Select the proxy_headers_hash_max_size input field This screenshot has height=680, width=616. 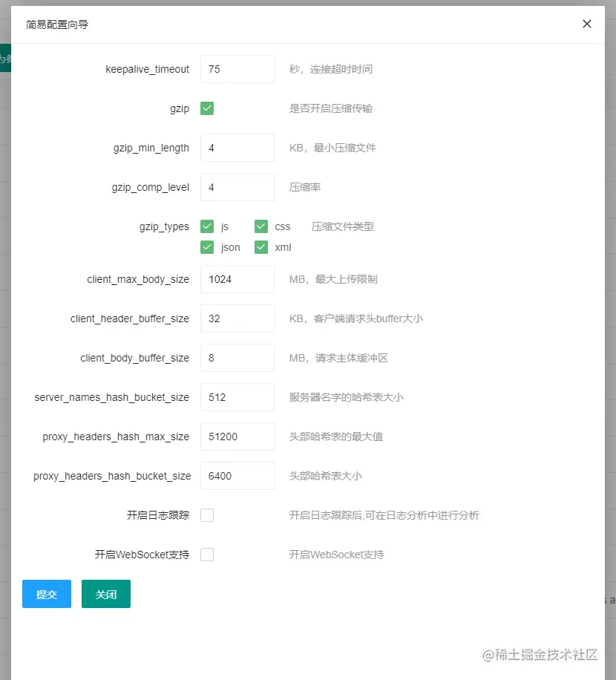[237, 436]
